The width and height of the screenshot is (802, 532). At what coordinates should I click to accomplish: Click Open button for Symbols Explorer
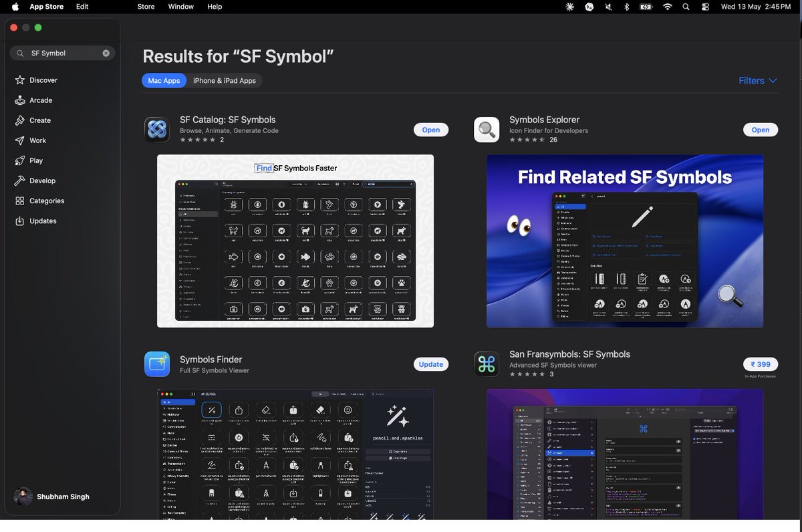[761, 130]
